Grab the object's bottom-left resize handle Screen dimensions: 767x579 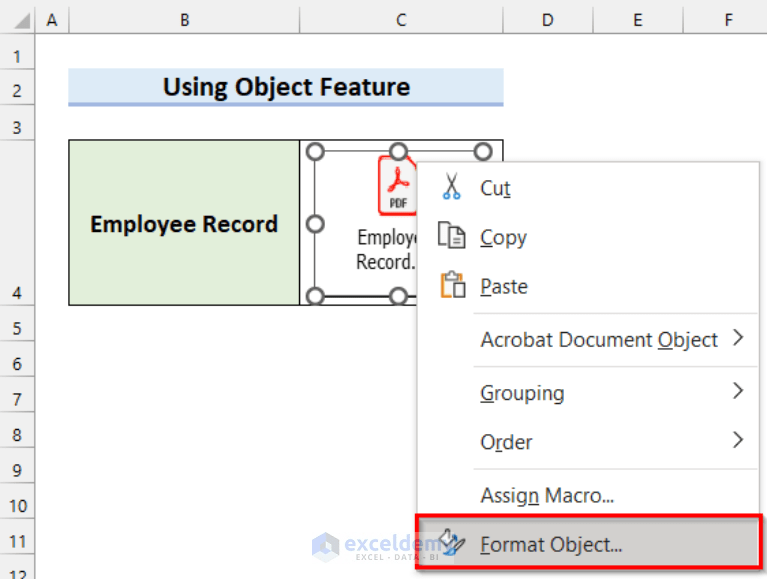(315, 296)
